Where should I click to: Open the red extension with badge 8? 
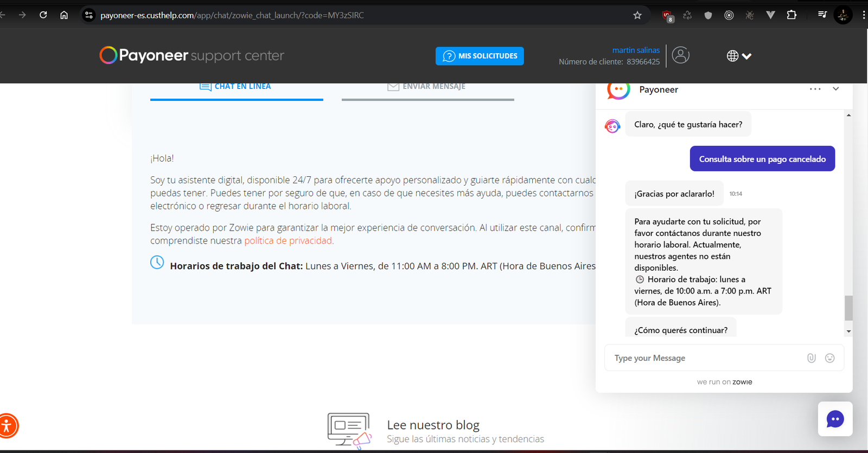click(x=667, y=16)
